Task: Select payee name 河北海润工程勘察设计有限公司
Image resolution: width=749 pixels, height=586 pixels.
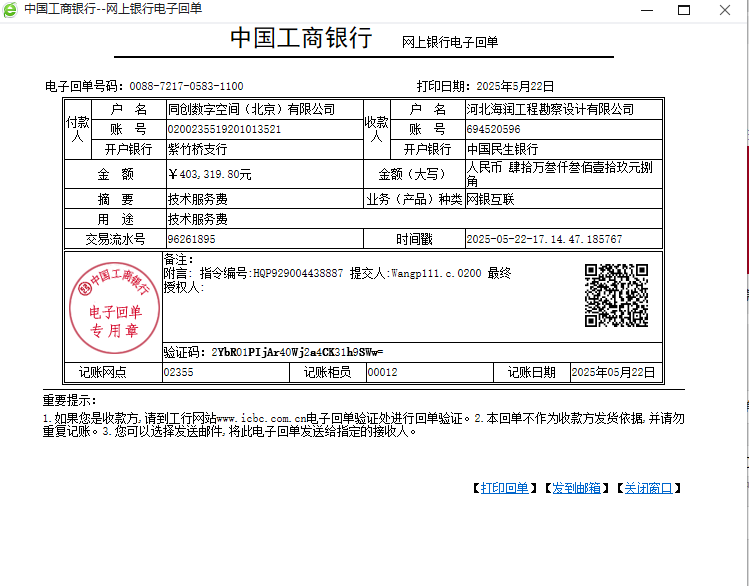Action: pos(550,109)
